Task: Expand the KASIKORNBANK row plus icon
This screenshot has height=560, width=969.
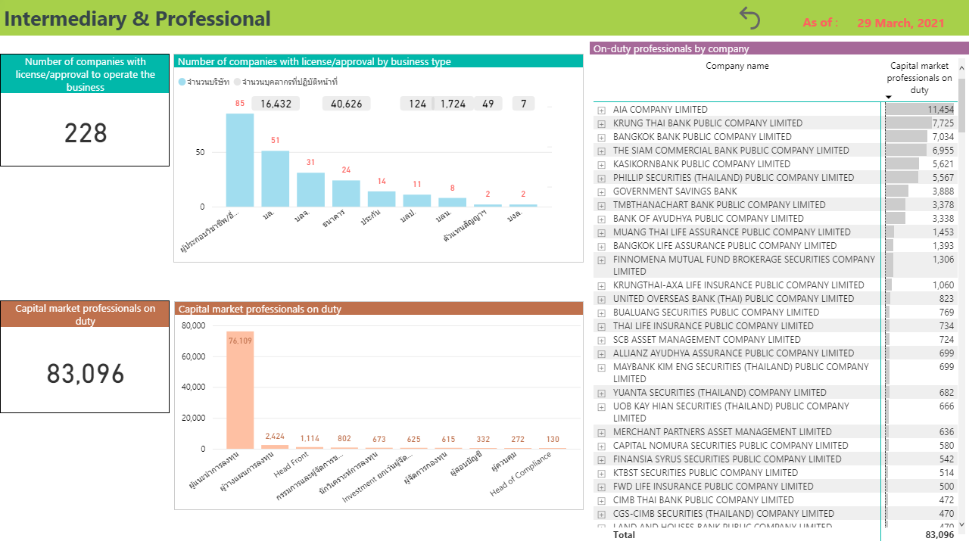Action: pos(602,164)
